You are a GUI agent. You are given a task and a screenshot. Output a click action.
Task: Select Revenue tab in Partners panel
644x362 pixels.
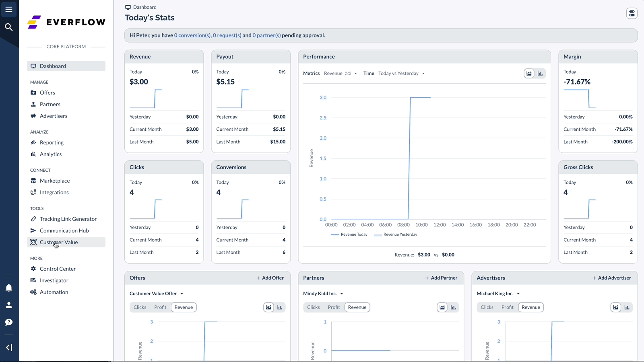[x=357, y=307]
